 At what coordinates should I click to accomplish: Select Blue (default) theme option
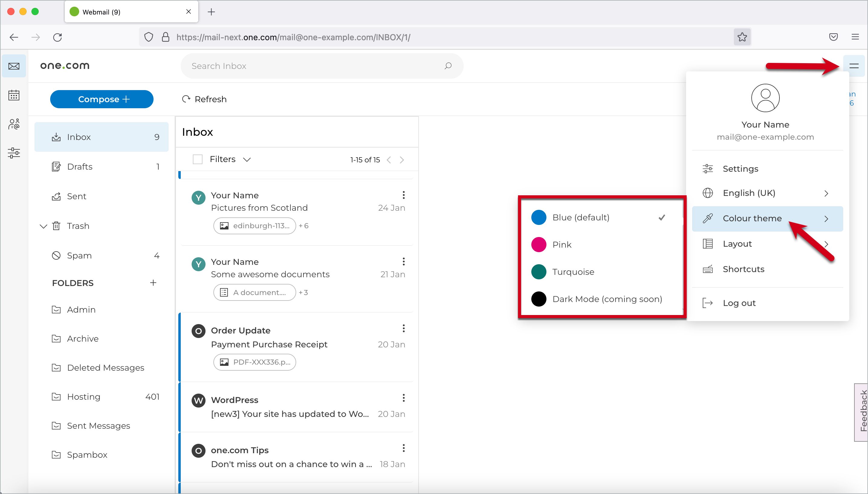581,217
